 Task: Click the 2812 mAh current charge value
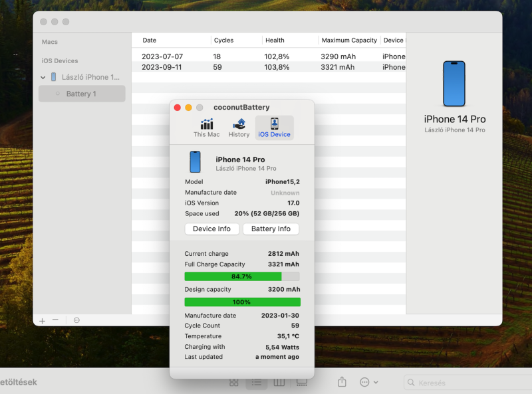pyautogui.click(x=283, y=254)
